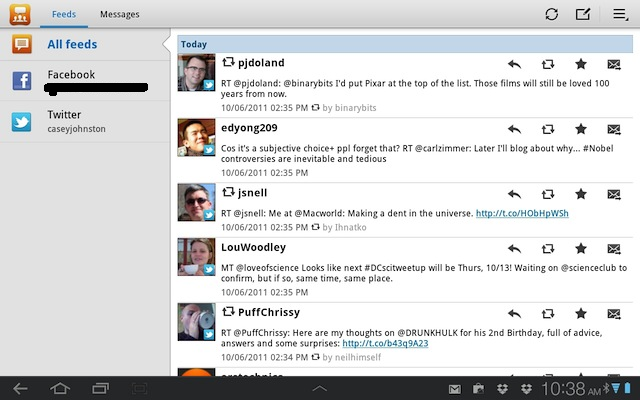View edyong209's profile picture
Viewport: 640px width, 400px height.
click(196, 138)
